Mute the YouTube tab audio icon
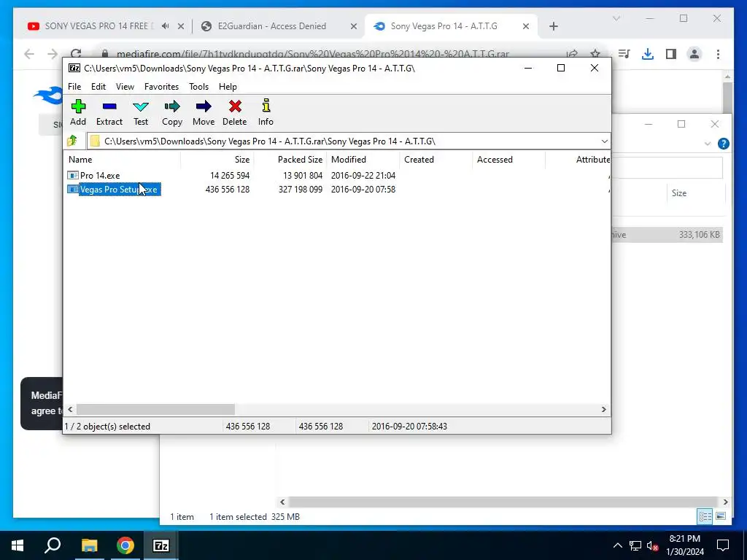The width and height of the screenshot is (747, 560). (165, 26)
